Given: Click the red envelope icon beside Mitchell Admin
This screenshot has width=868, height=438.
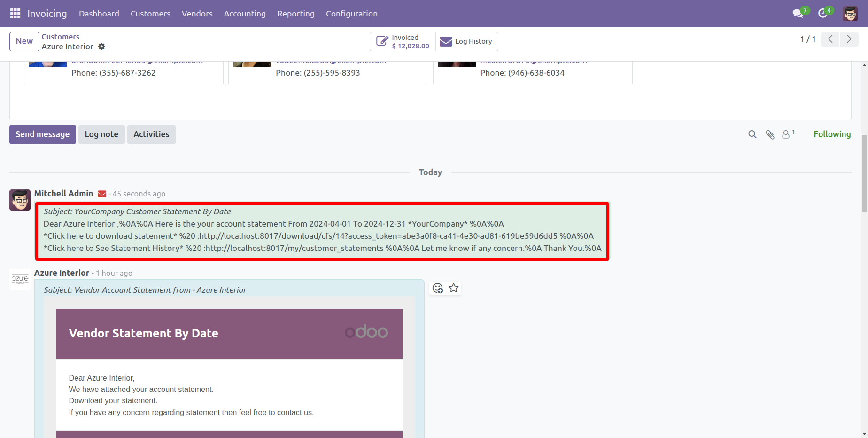Looking at the screenshot, I should coord(102,194).
